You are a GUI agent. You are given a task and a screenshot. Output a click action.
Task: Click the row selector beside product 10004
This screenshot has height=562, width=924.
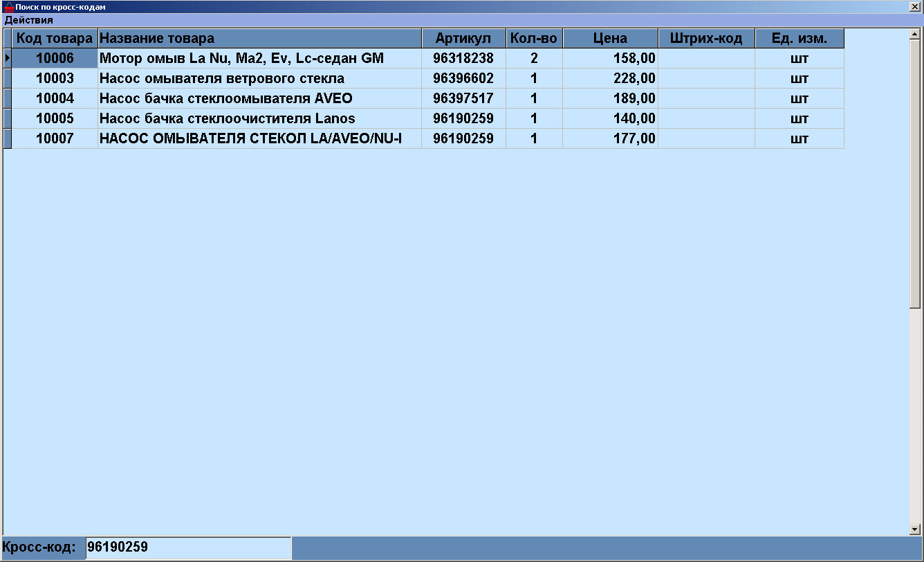click(8, 99)
